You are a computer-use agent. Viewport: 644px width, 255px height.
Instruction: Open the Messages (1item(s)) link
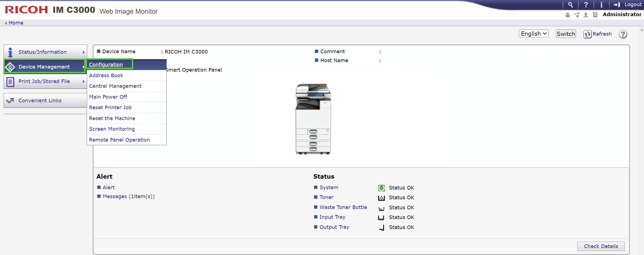pos(128,196)
